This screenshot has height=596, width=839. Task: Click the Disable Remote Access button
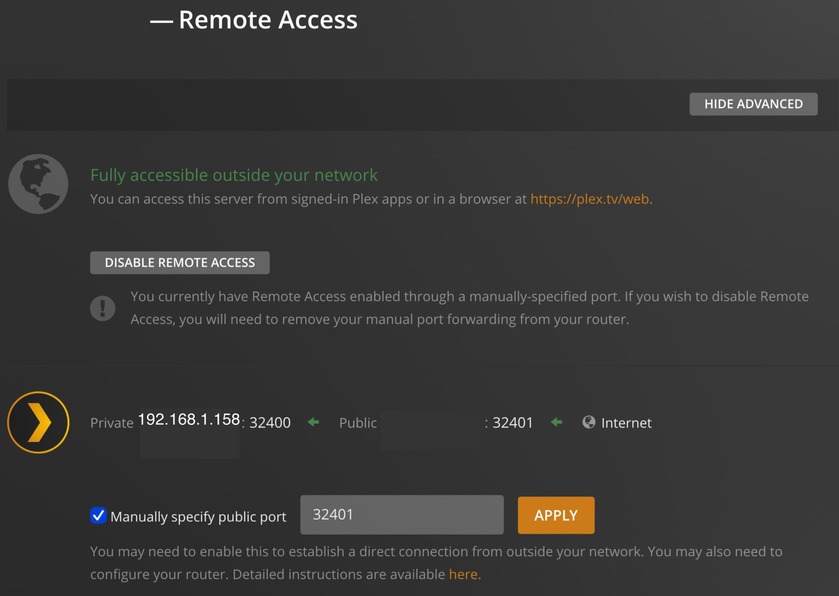coord(180,263)
